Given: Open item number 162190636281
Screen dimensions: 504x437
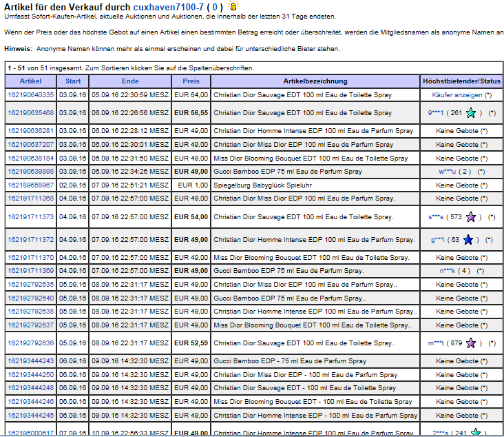Looking at the screenshot, I should 31,131.
